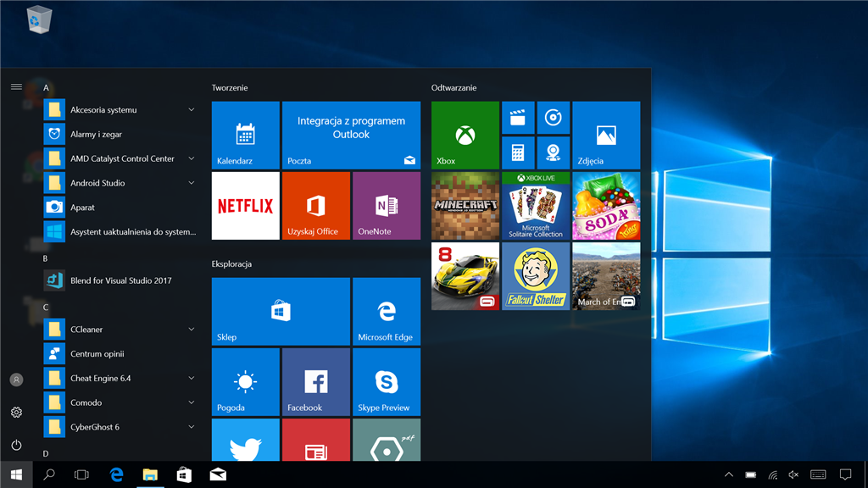Launch the Minecraft tile
The height and width of the screenshot is (488, 868).
[465, 206]
